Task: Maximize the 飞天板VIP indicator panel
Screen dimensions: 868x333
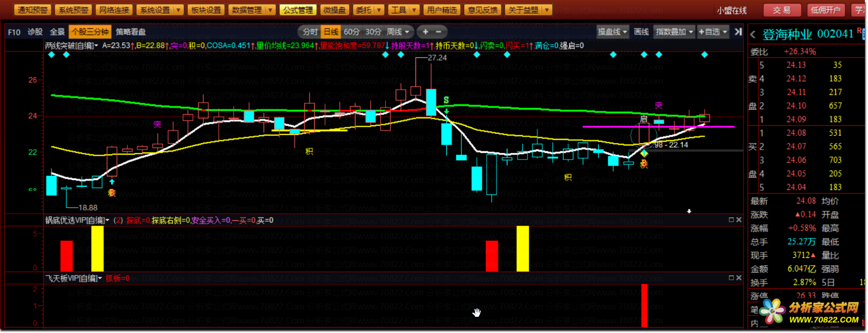Action: [731, 278]
